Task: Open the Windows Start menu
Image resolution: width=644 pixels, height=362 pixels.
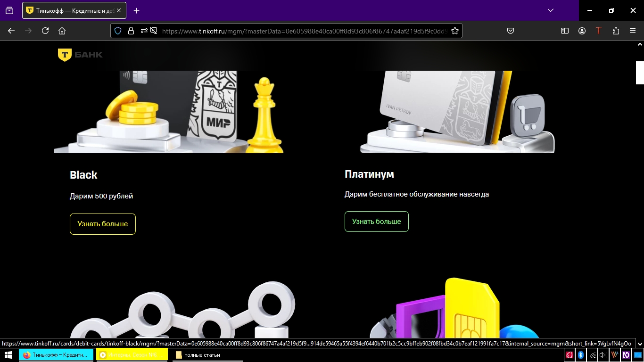Action: pos(8,355)
